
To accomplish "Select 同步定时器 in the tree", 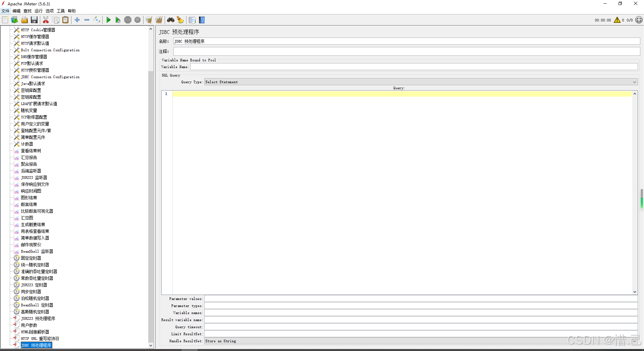I will (x=31, y=292).
